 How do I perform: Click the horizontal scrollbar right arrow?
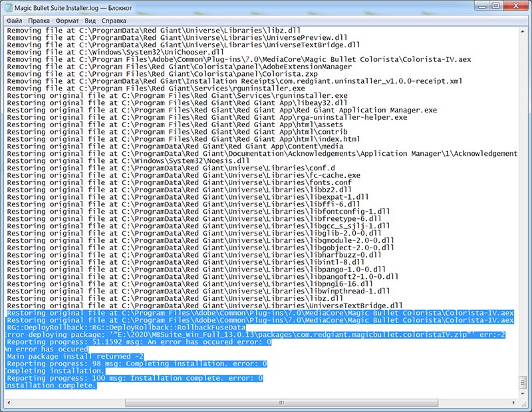(513, 403)
